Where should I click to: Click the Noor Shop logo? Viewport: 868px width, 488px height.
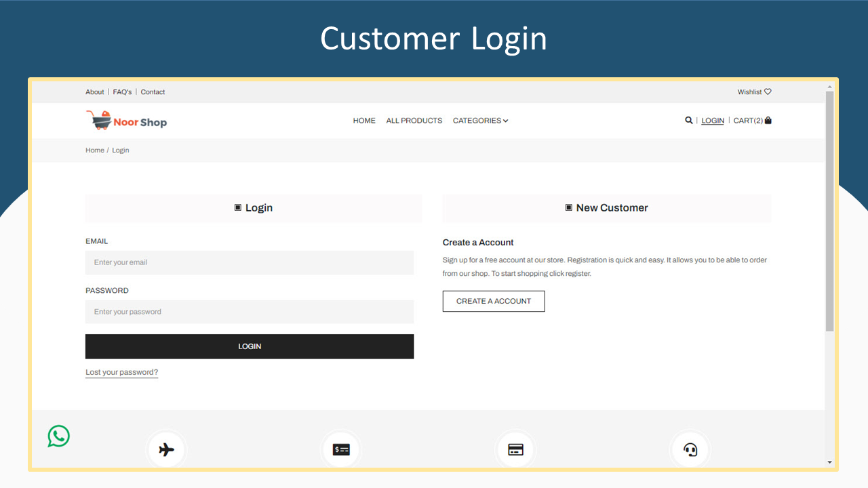[x=126, y=121]
